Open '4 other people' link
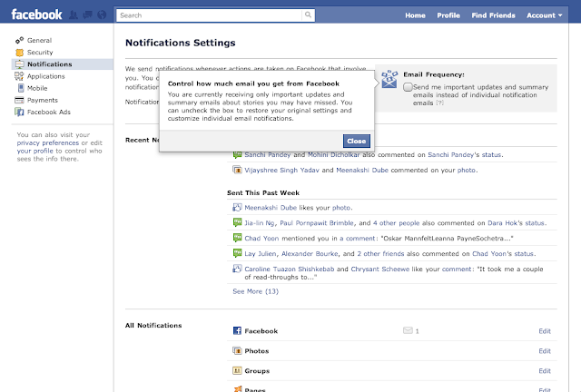Image resolution: width=581 pixels, height=392 pixels. coord(396,223)
